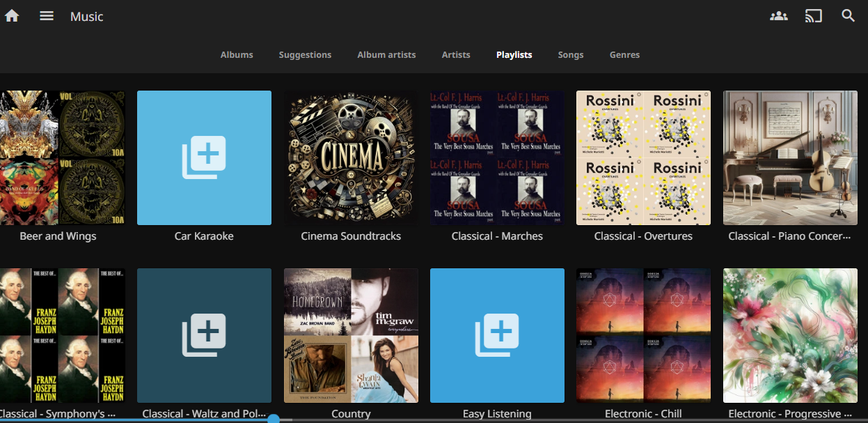
Task: Open the SyncPlay group icon
Action: [x=778, y=16]
